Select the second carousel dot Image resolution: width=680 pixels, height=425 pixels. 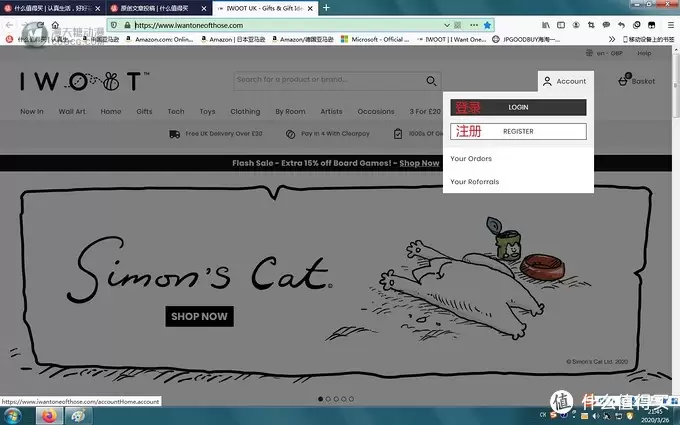[x=328, y=399]
